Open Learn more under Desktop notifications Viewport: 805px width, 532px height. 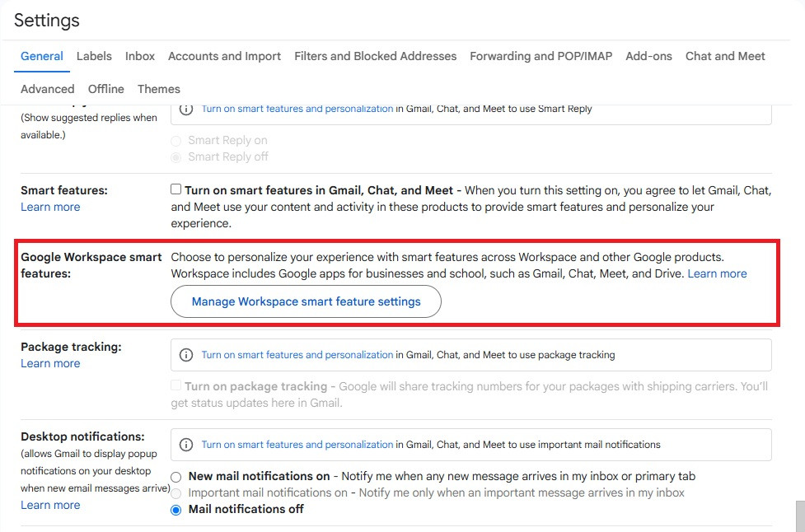(50, 506)
